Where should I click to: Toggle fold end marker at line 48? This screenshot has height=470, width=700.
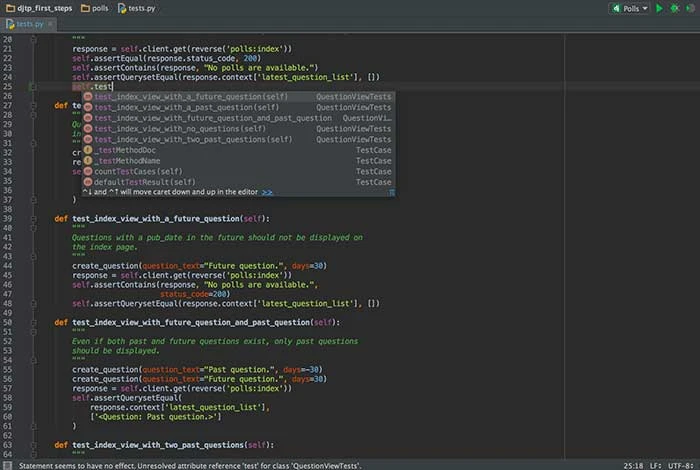33,304
